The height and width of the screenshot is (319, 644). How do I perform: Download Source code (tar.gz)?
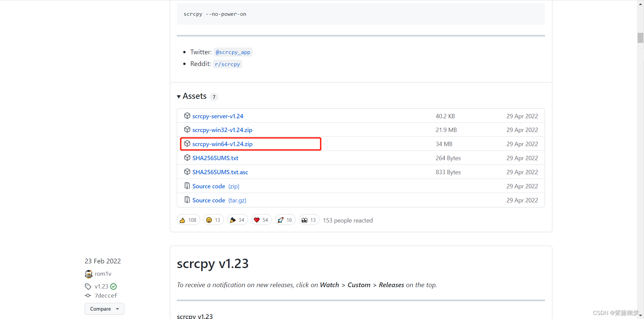tap(219, 200)
